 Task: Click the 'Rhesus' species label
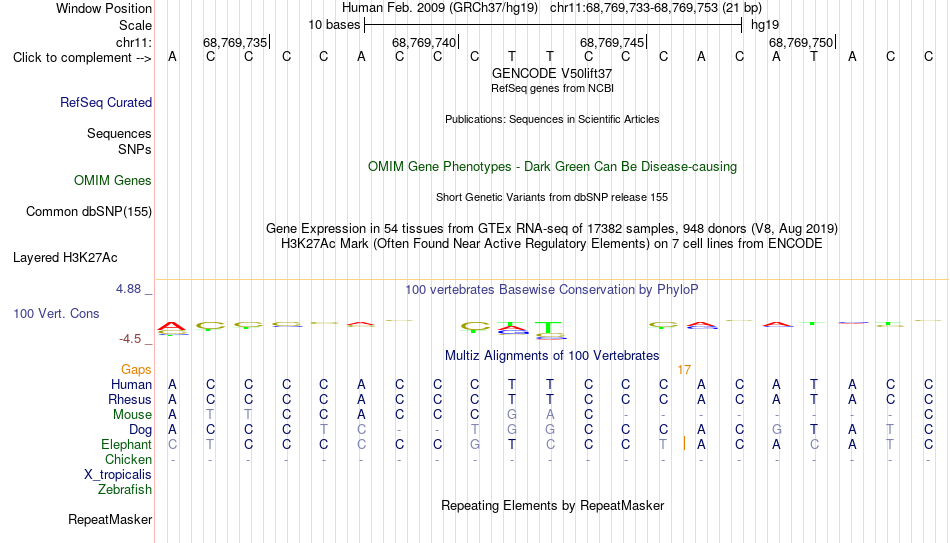coord(130,399)
